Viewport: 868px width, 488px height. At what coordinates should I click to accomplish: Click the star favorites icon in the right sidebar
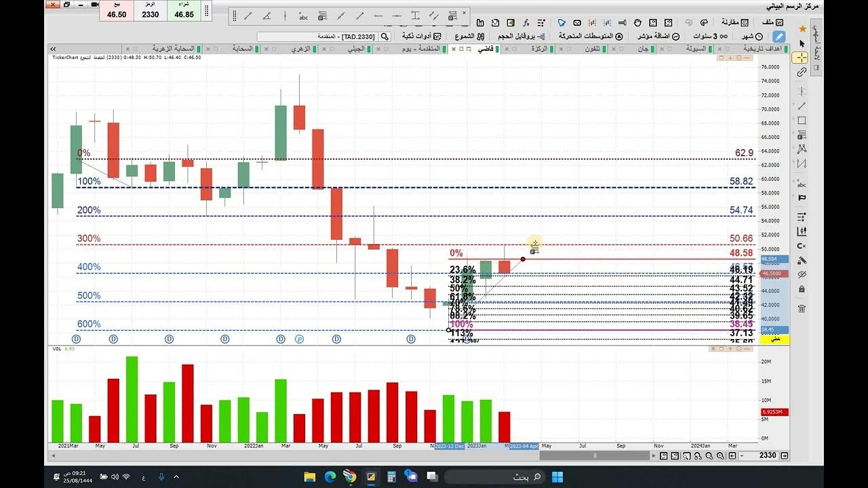(802, 28)
